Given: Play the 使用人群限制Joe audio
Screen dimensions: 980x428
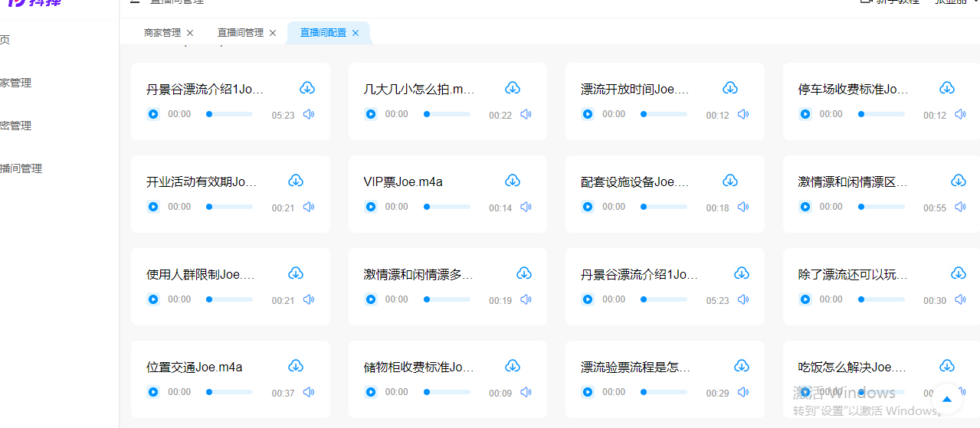Looking at the screenshot, I should [x=153, y=299].
